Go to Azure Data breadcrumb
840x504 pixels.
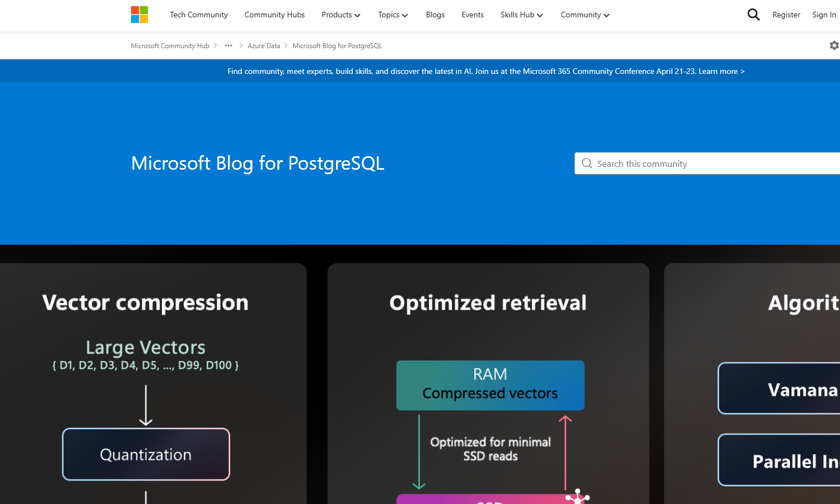(x=264, y=46)
